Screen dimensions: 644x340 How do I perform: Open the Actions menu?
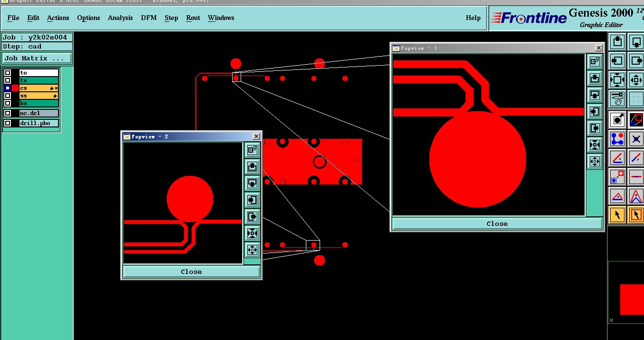pyautogui.click(x=58, y=18)
